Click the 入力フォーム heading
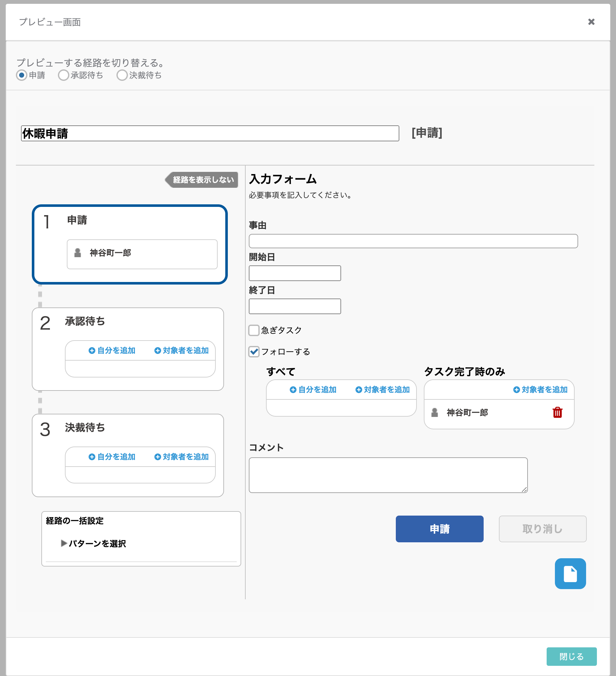The width and height of the screenshot is (616, 676). click(x=283, y=179)
